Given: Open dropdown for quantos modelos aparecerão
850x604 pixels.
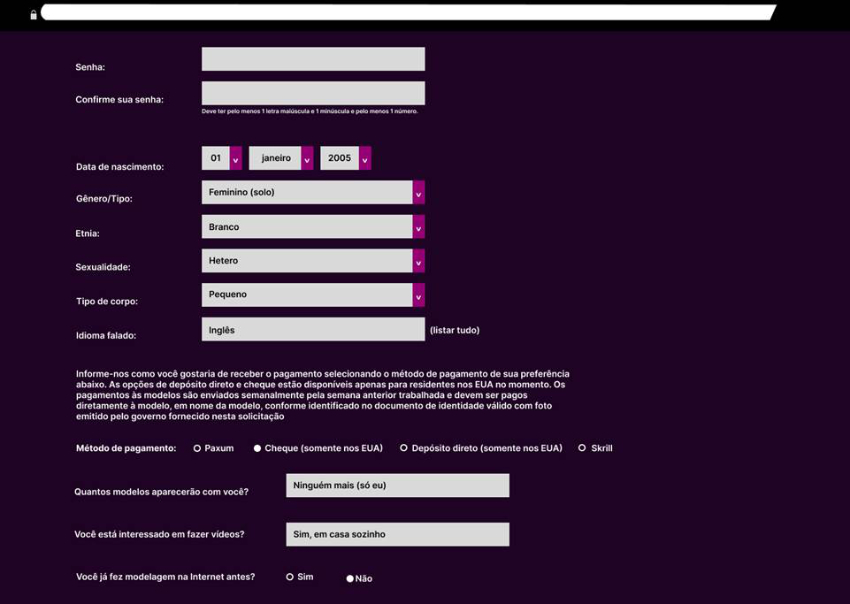Looking at the screenshot, I should pos(397,484).
